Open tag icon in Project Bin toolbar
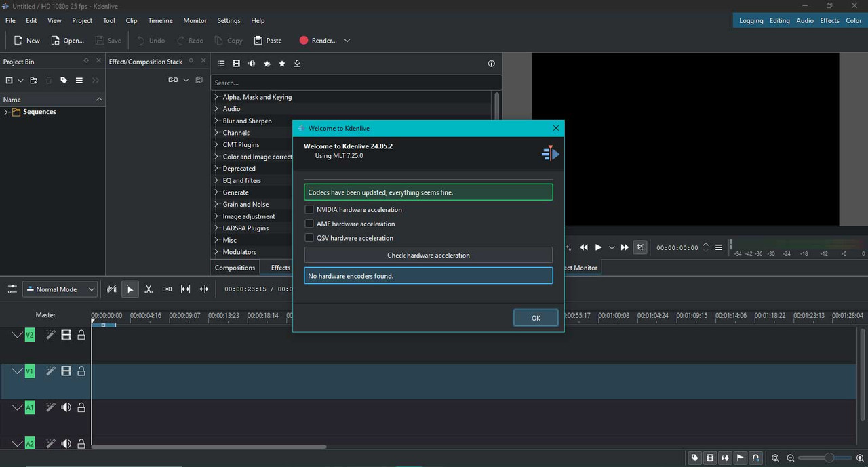Screen dimensions: 868x467 (x=64, y=80)
